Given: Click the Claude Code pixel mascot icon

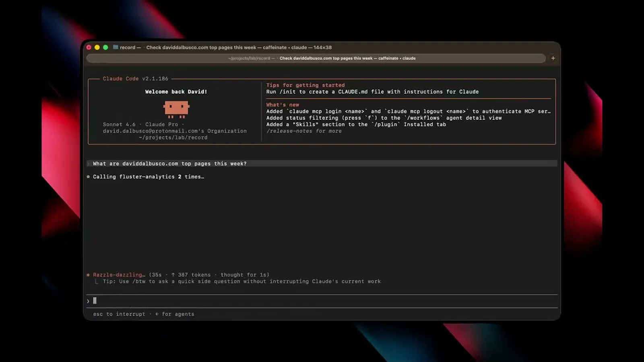Looking at the screenshot, I should click(176, 109).
